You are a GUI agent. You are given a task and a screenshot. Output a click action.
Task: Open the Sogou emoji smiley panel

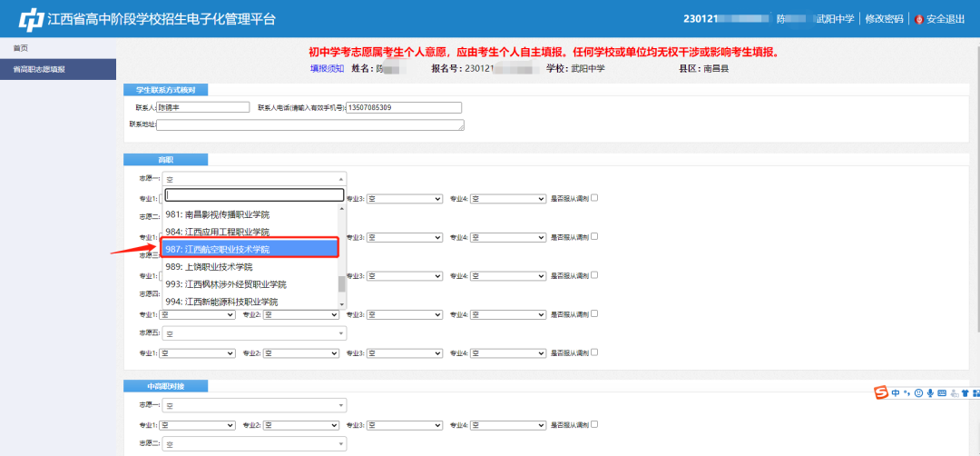(x=918, y=392)
